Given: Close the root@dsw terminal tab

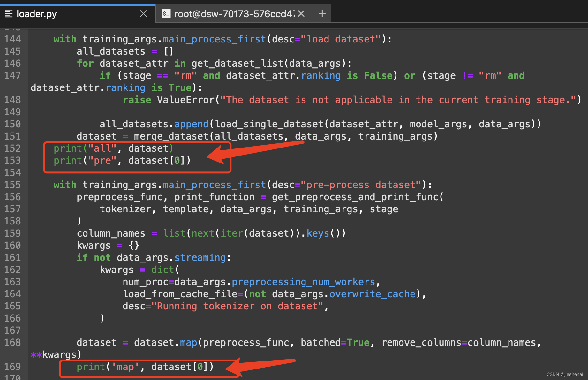Looking at the screenshot, I should click(x=301, y=14).
